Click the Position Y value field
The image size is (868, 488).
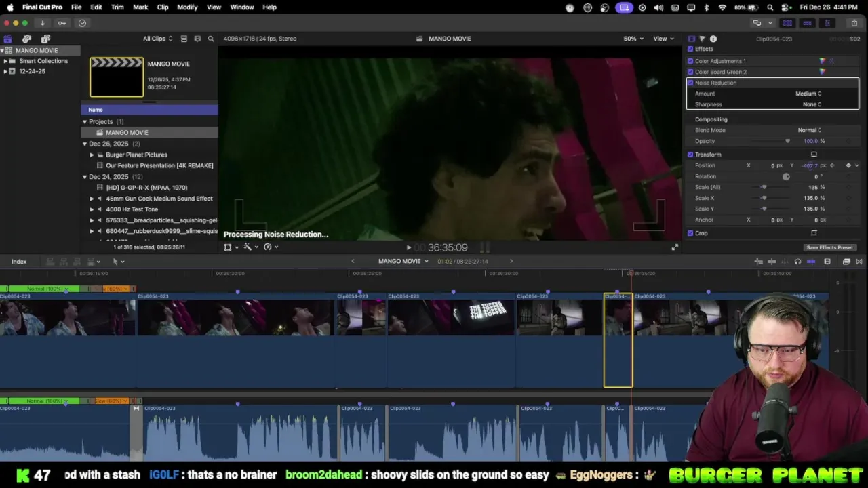[x=811, y=165]
